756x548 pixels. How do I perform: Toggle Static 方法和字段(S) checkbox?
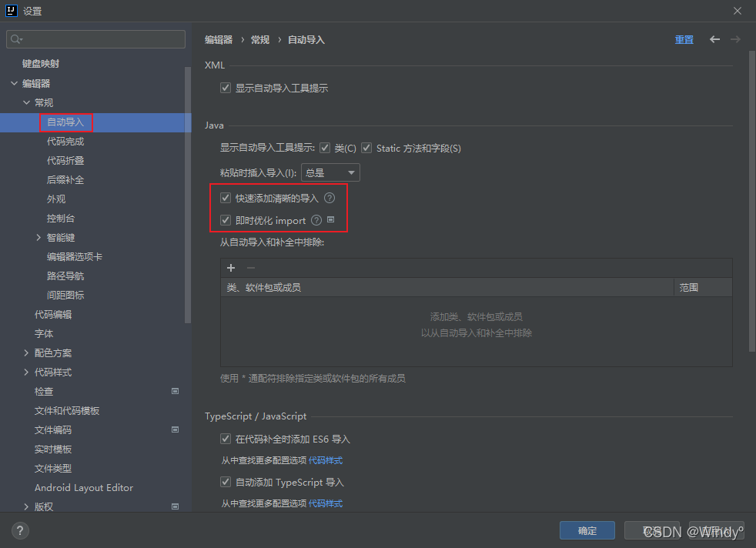click(x=366, y=148)
